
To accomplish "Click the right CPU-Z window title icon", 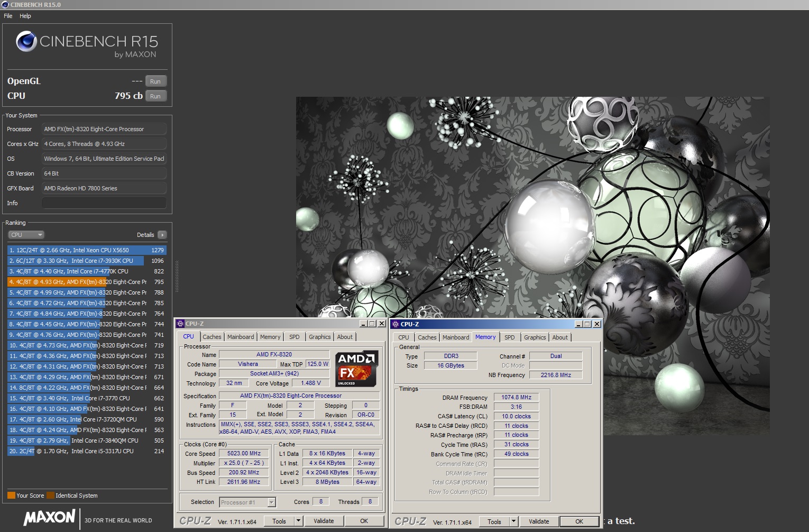I will [396, 324].
